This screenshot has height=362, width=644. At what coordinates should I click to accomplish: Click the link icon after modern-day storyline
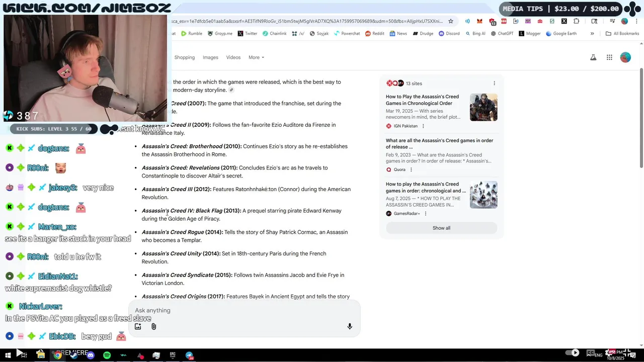tap(231, 90)
